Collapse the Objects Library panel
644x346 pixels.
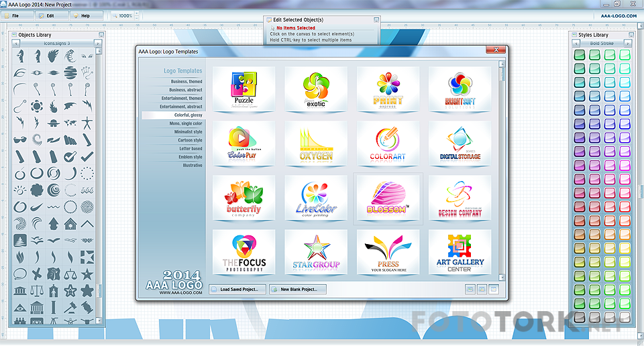(x=101, y=35)
